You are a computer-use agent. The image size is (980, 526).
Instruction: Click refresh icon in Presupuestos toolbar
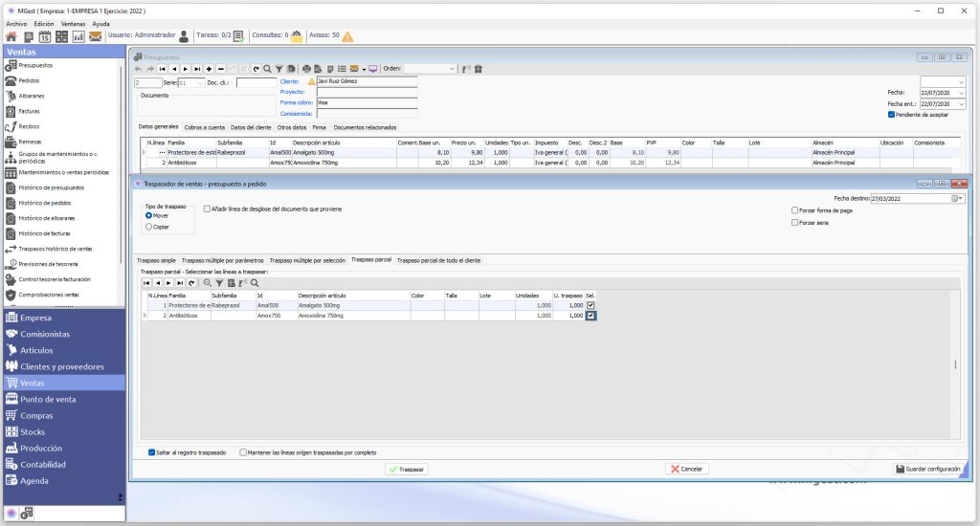pyautogui.click(x=256, y=69)
